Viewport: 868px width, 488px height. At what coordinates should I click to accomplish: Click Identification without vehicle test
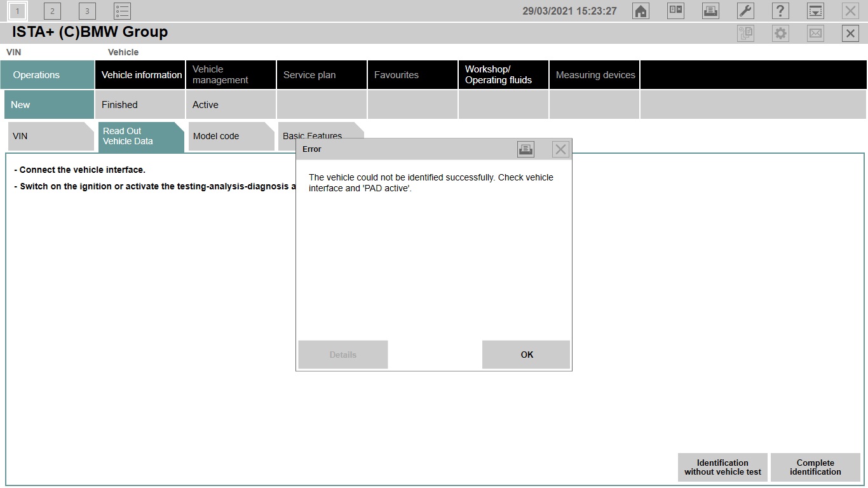point(722,468)
